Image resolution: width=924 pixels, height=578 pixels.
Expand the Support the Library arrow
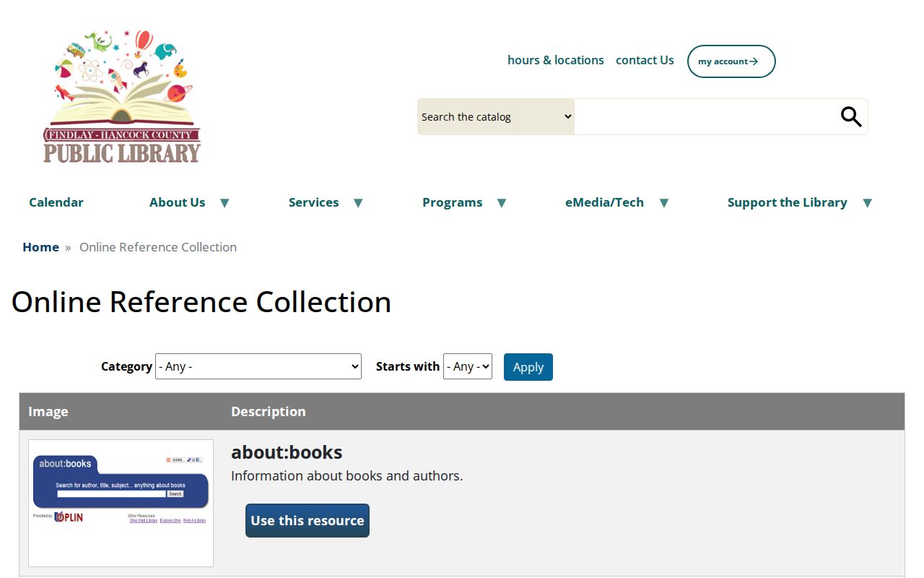(868, 203)
